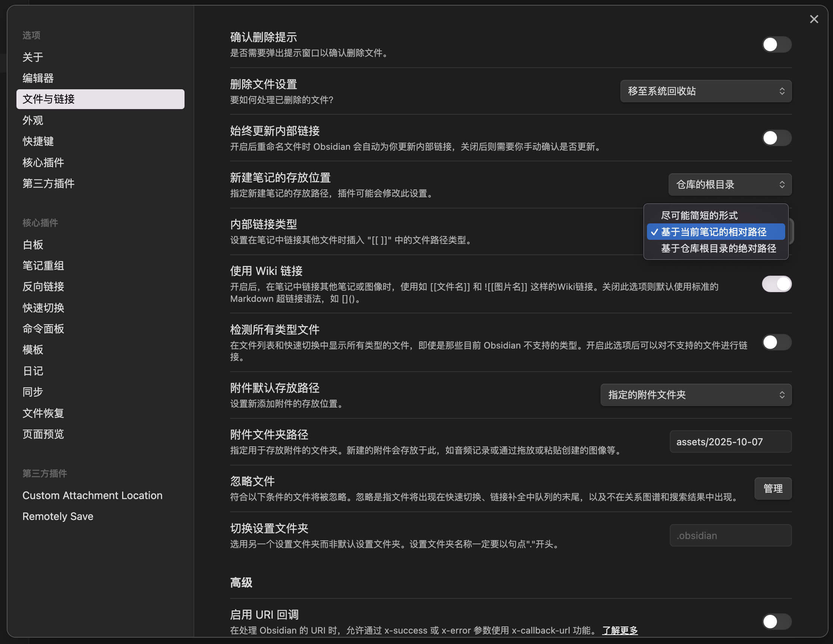Go to Remotely Save plugin settings
Screen dimensions: 833x644
pos(58,516)
